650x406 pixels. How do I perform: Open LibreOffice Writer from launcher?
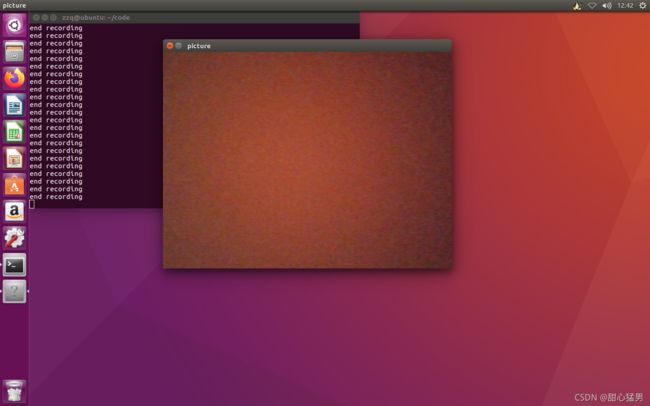pos(14,105)
